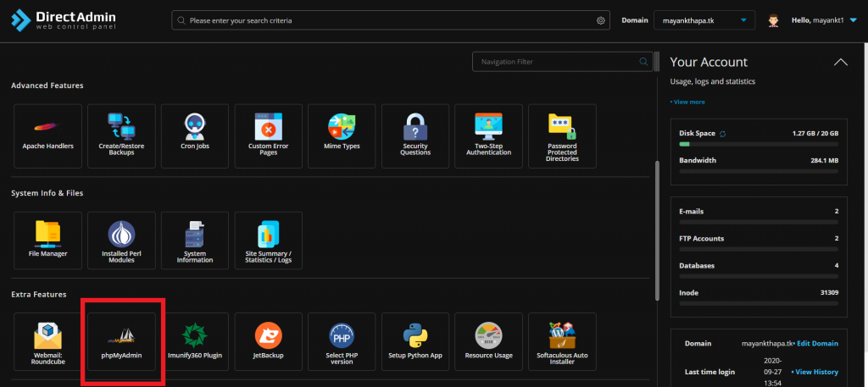
Task: Click the Bandwidth usage bar
Action: click(759, 171)
